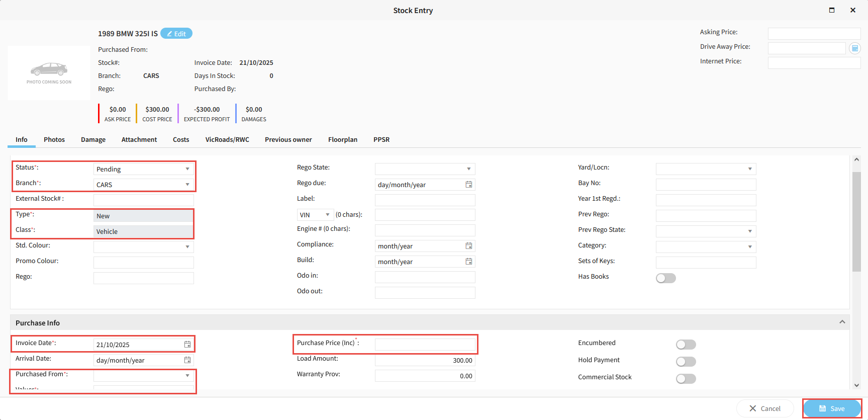The height and width of the screenshot is (420, 868).
Task: Click the Edit button beside vehicle name
Action: pyautogui.click(x=176, y=34)
